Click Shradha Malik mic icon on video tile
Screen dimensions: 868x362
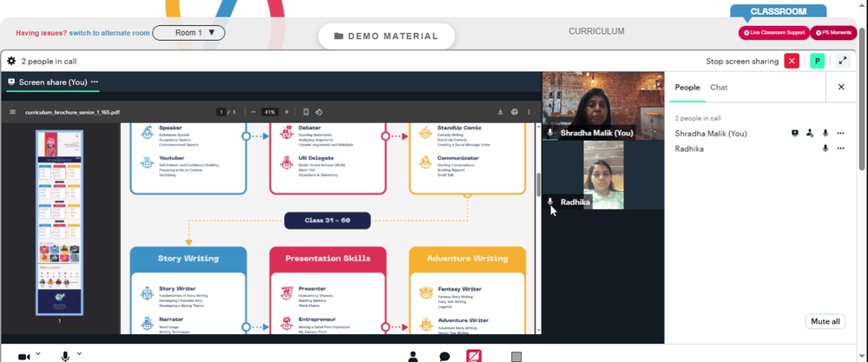(x=550, y=133)
